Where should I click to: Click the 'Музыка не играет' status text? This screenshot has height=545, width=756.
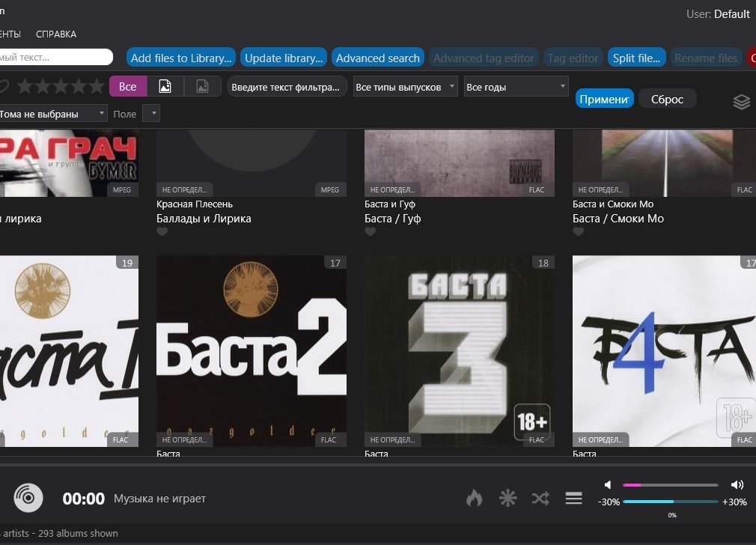click(x=159, y=499)
